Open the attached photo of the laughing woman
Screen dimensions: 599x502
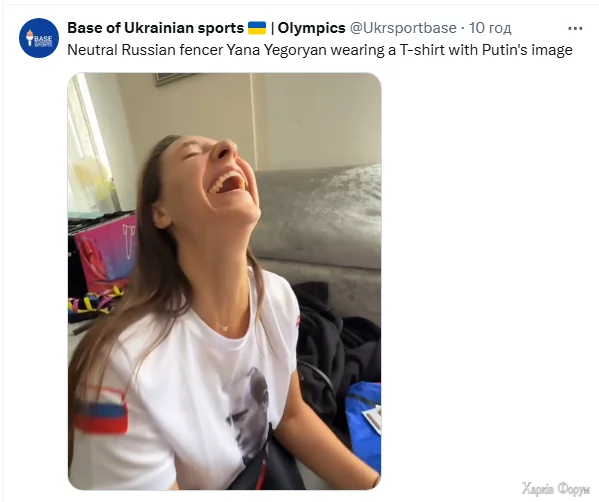coord(225,281)
